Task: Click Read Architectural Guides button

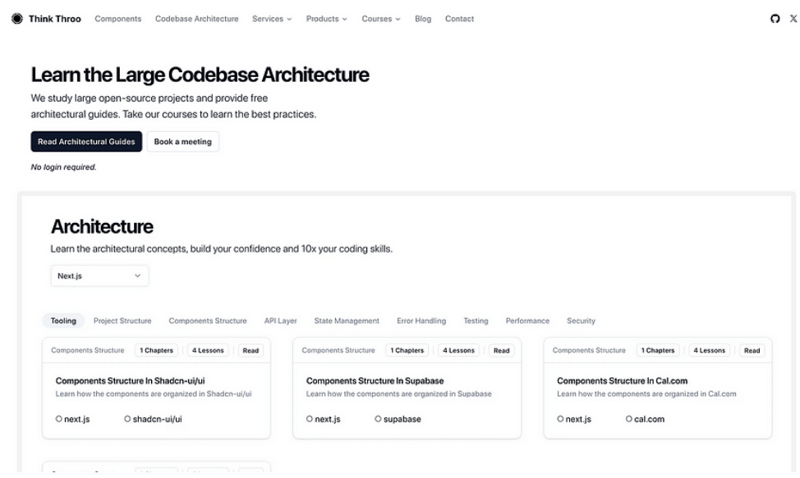Action: tap(86, 142)
